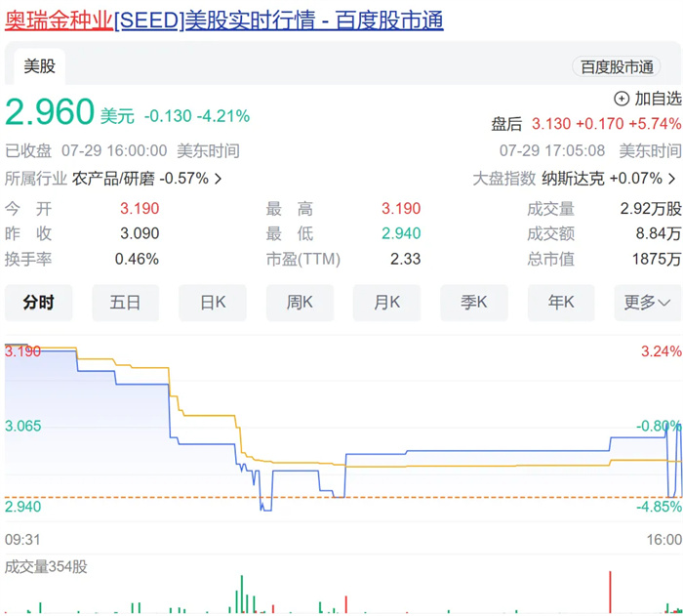The height and width of the screenshot is (616, 683).
Task: Switch to the 年K yearly chart
Action: [x=560, y=303]
